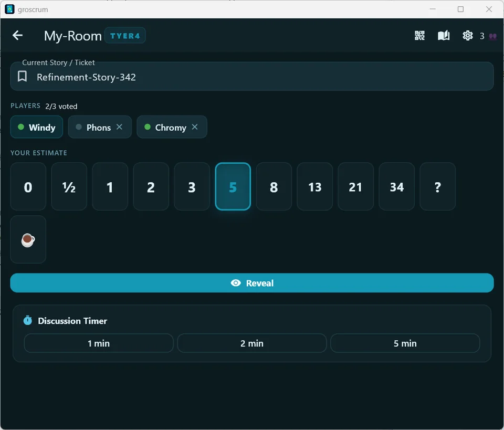Choose estimate card 34

click(397, 186)
